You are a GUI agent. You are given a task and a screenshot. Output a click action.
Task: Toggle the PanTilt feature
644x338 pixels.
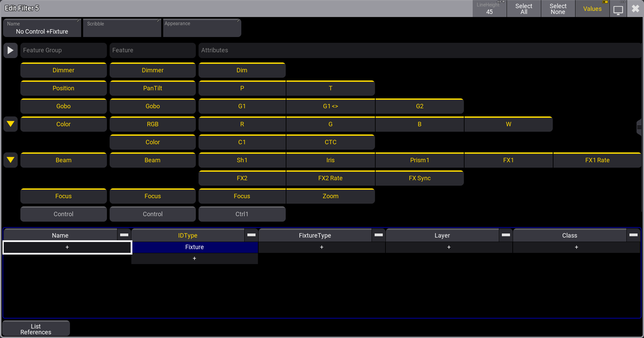pos(153,88)
